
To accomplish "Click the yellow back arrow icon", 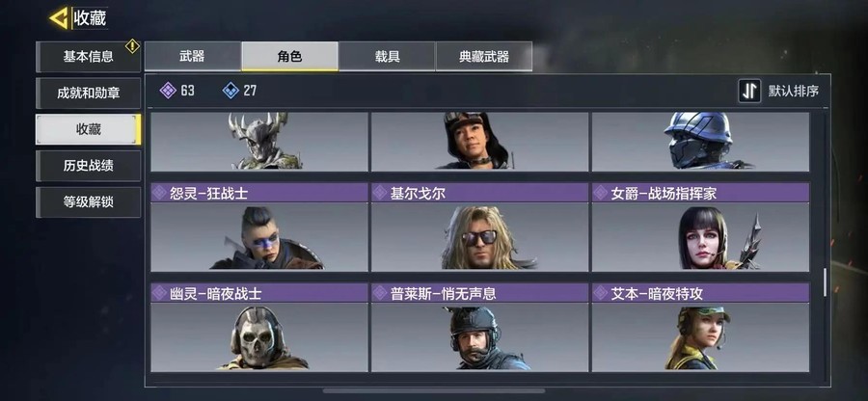I will click(59, 18).
